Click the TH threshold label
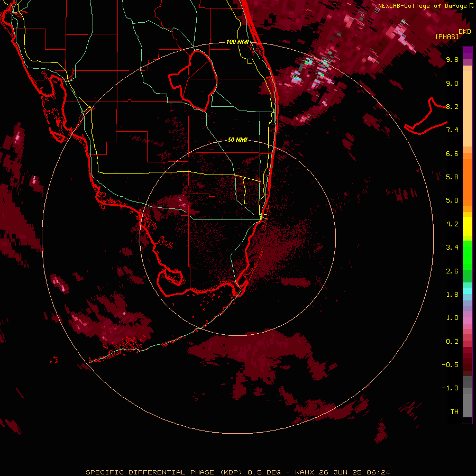This screenshot has height=476, width=476. (454, 412)
